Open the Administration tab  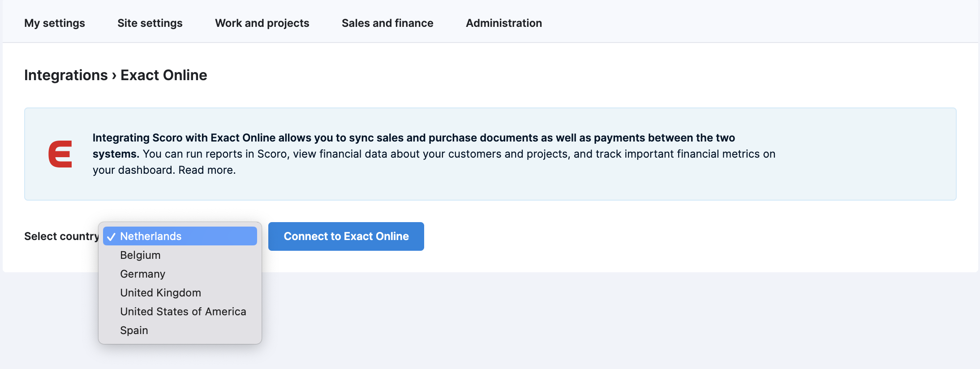point(504,23)
